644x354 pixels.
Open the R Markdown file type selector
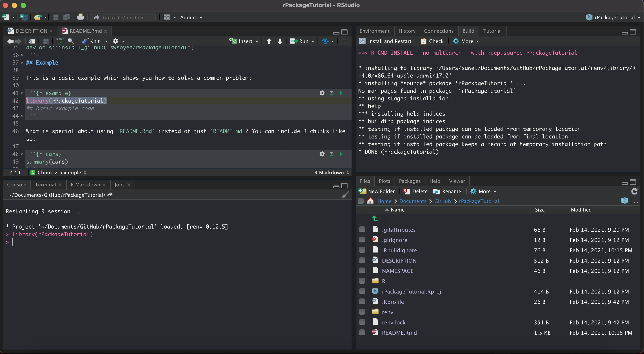click(x=331, y=173)
